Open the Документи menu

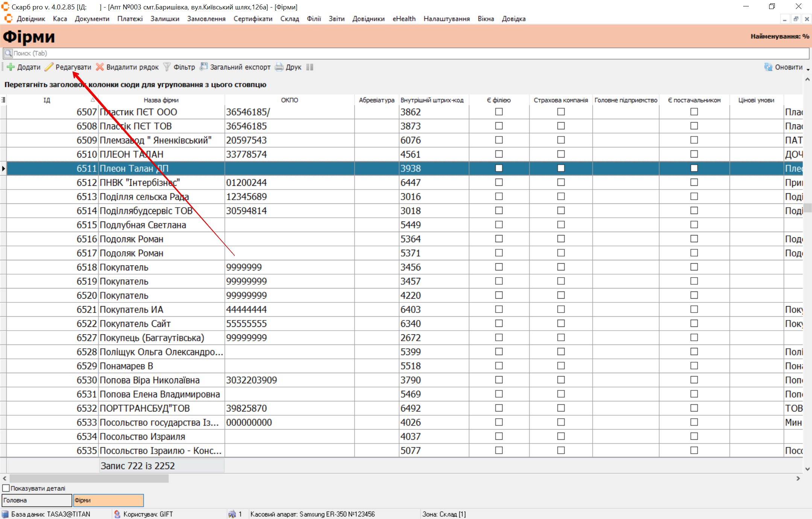[92, 19]
